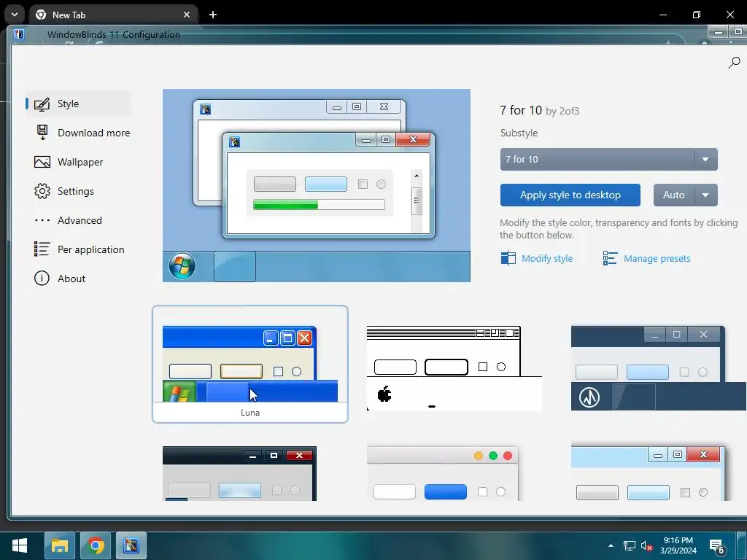The image size is (747, 560).
Task: Click the Download more icon
Action: point(42,133)
